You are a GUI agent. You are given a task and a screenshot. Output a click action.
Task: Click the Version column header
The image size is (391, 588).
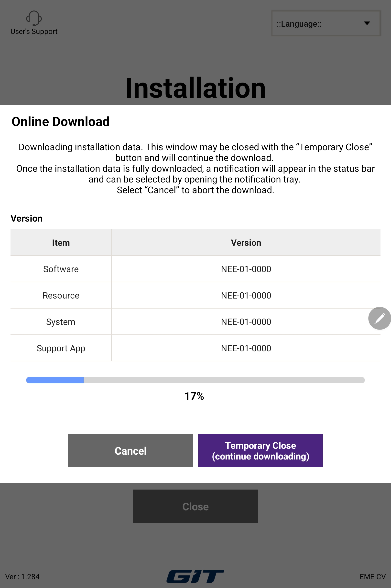246,243
